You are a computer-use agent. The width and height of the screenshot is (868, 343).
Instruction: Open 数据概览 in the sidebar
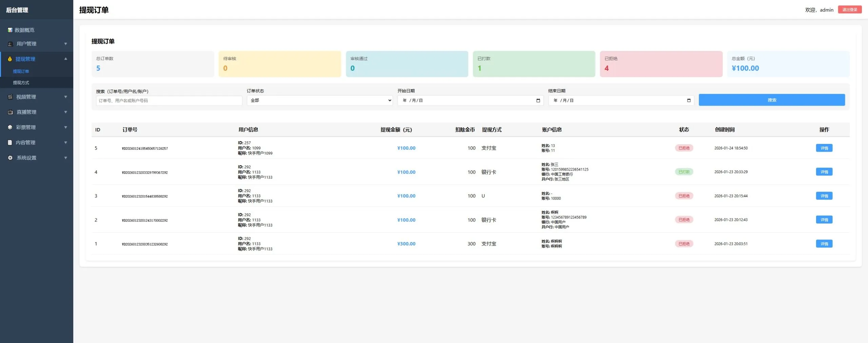[x=37, y=30]
